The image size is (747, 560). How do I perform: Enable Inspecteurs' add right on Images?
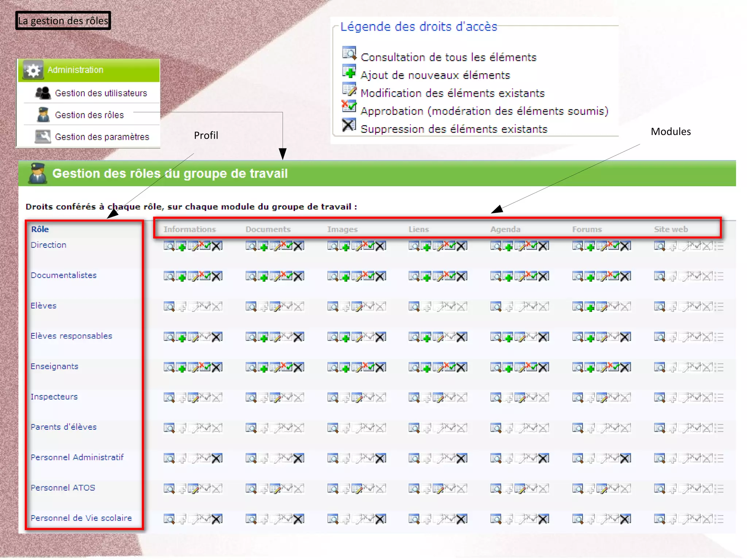point(345,398)
